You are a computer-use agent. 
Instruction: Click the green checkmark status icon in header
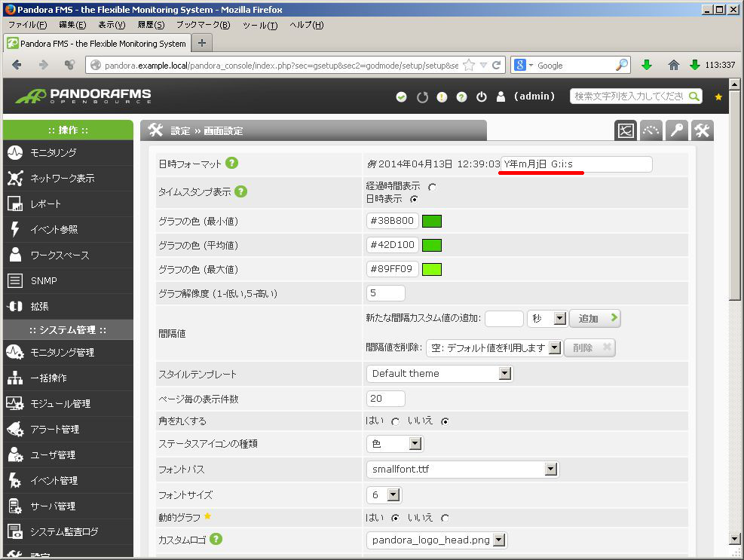[402, 96]
